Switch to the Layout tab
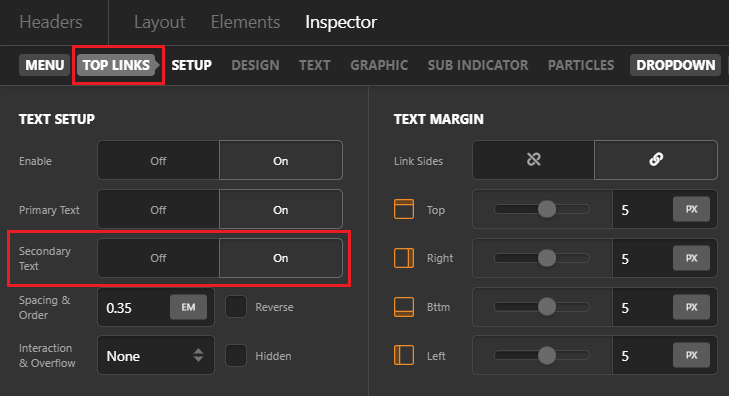The image size is (729, 396). tap(159, 22)
